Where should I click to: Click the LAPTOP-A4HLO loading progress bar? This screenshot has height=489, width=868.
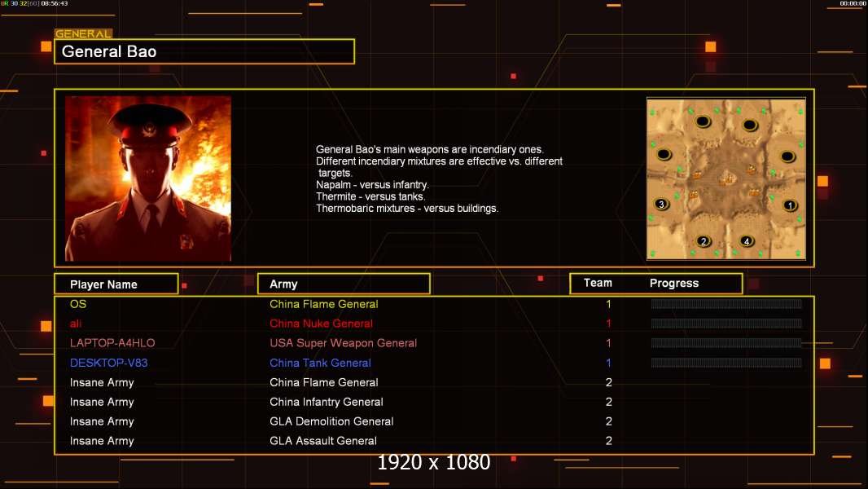pos(726,343)
